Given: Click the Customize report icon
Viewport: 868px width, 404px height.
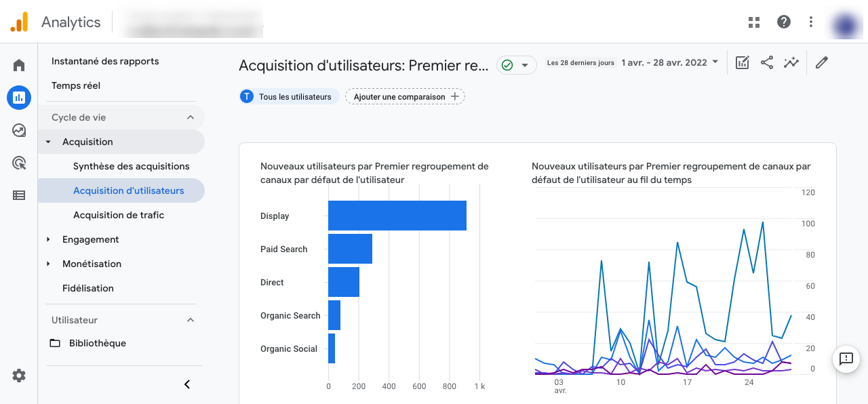Looking at the screenshot, I should pyautogui.click(x=742, y=62).
